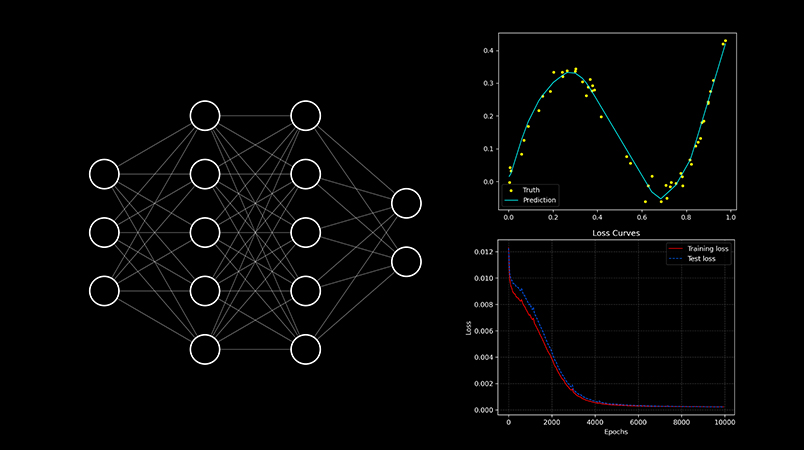
Task: Select the center node of first hidden layer
Action: coord(205,232)
